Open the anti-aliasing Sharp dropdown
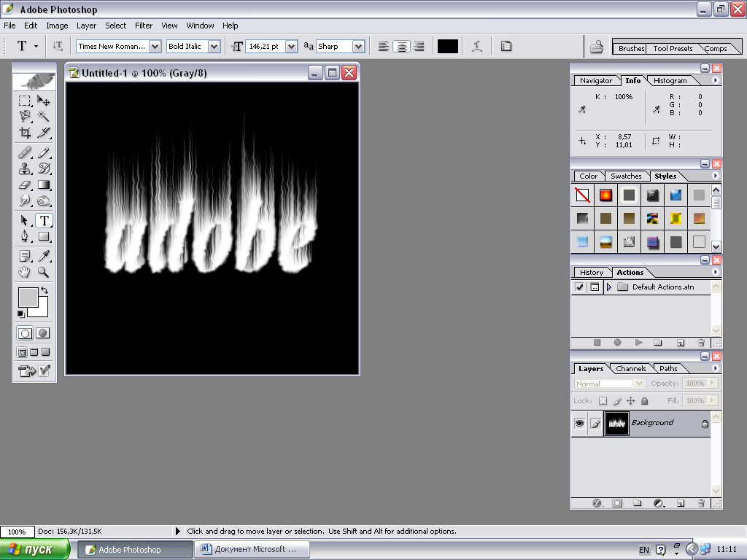 358,46
